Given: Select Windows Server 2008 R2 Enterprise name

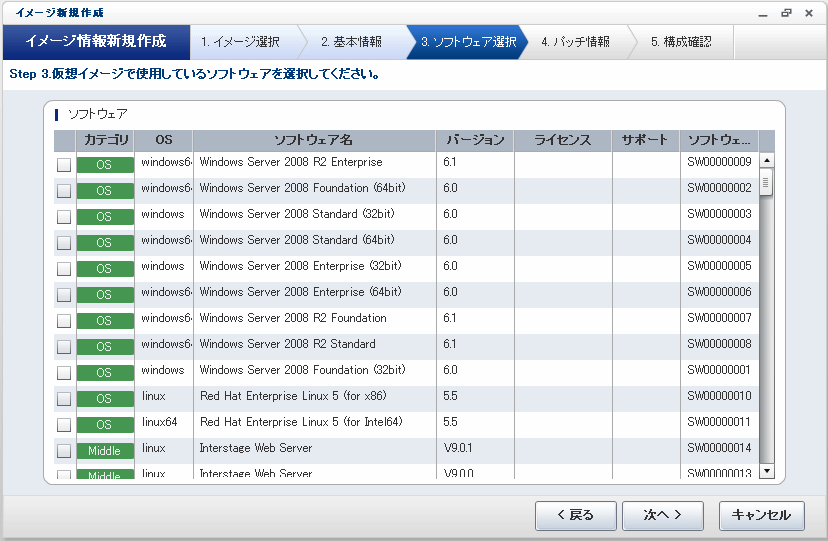Looking at the screenshot, I should point(291,162).
